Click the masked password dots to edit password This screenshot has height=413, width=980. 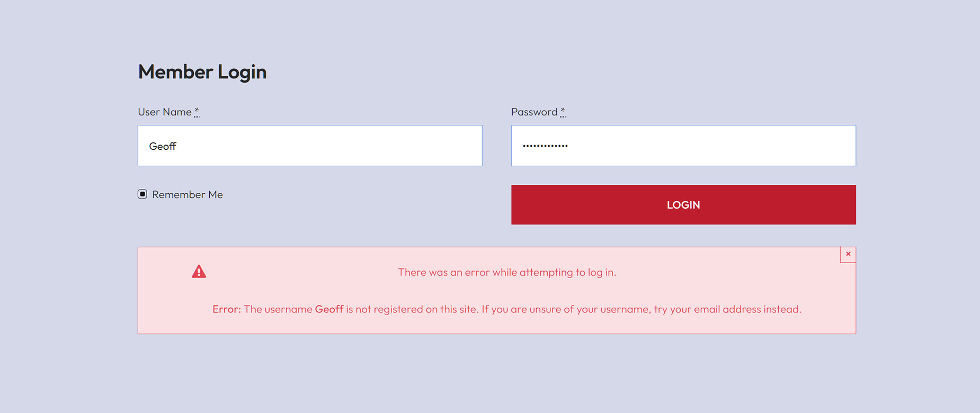coord(545,146)
